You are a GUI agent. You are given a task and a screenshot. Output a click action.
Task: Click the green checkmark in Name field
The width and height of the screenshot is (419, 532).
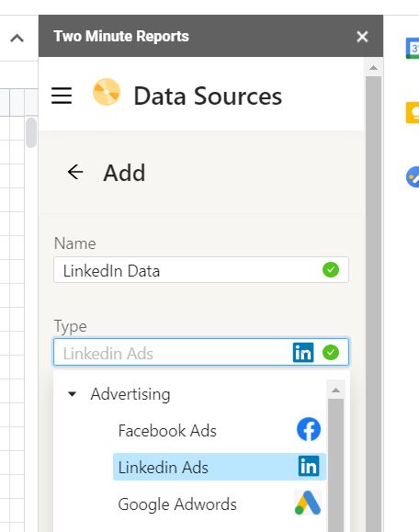pyautogui.click(x=331, y=270)
